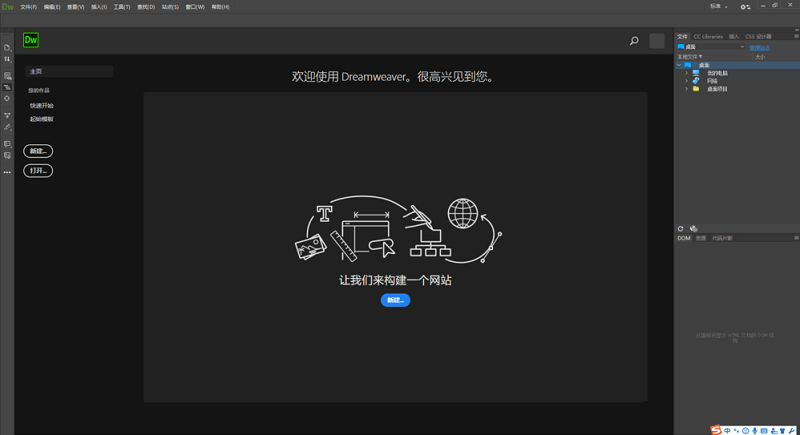Open the 桌面 site selection dropdown
800x435 pixels.
point(711,47)
